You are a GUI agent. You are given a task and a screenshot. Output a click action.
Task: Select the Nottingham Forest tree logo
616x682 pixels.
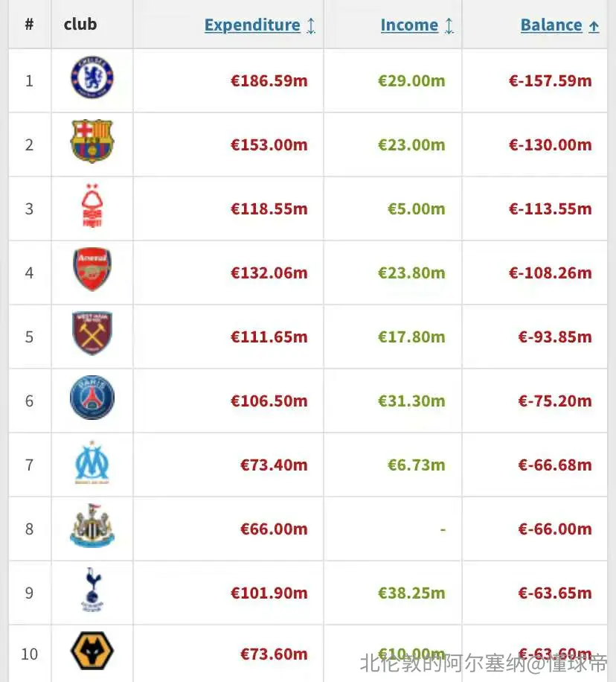[92, 205]
